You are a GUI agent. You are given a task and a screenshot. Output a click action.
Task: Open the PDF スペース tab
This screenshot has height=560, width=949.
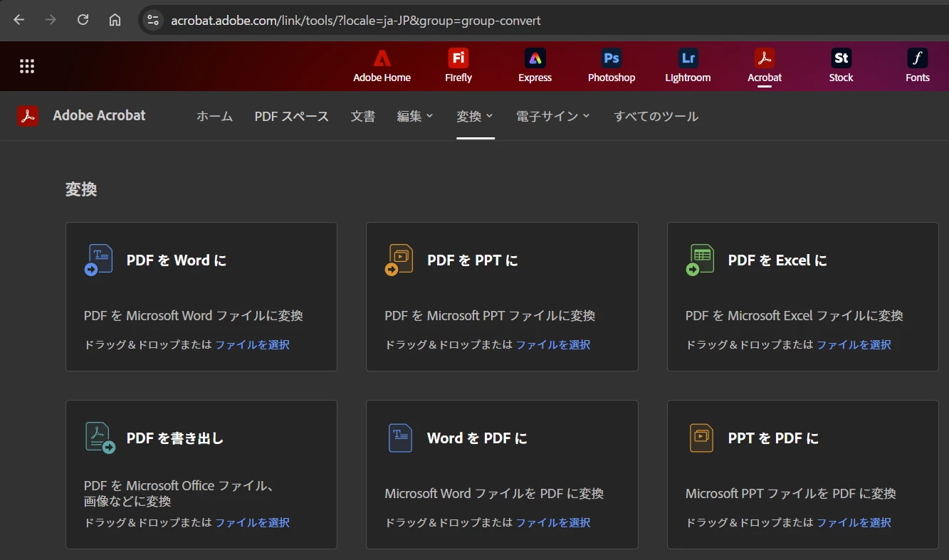point(292,116)
